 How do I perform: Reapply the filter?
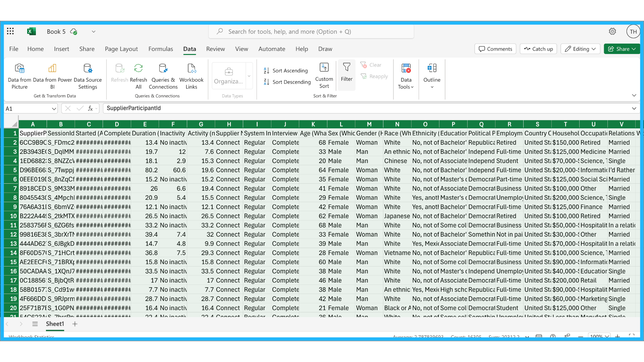tap(374, 76)
